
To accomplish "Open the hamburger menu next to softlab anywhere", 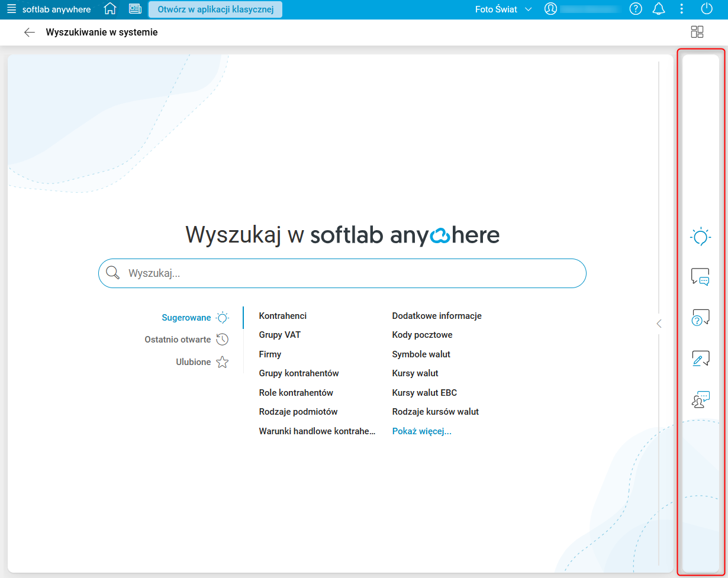I will (11, 9).
